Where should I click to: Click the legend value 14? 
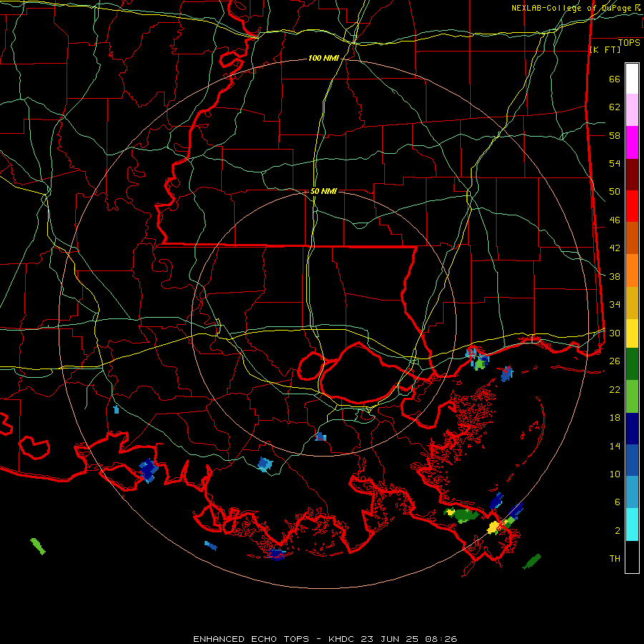click(x=615, y=446)
